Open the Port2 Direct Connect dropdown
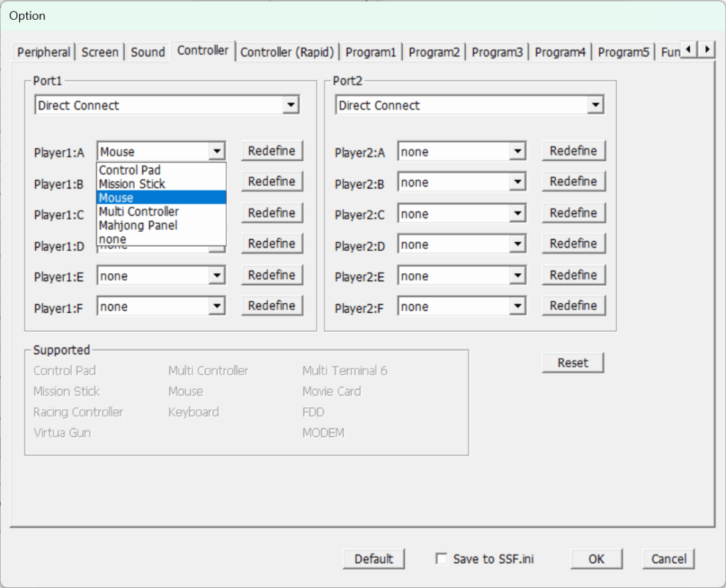The height and width of the screenshot is (588, 726). point(594,106)
